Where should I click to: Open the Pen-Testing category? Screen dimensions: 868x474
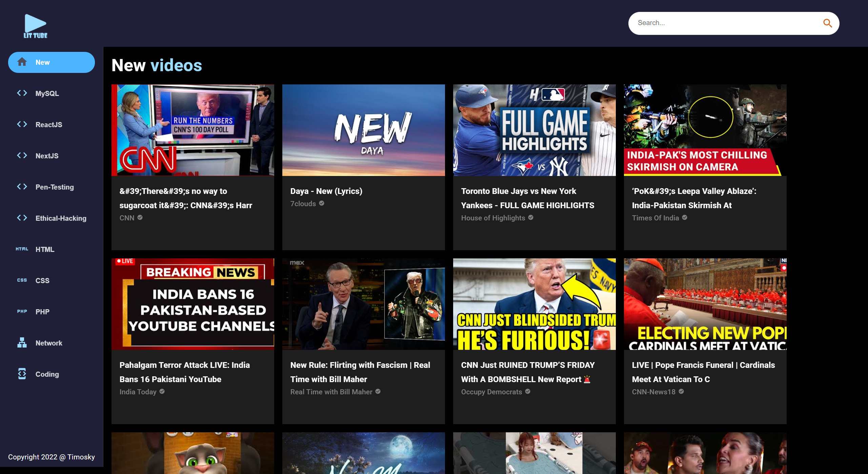[52, 187]
